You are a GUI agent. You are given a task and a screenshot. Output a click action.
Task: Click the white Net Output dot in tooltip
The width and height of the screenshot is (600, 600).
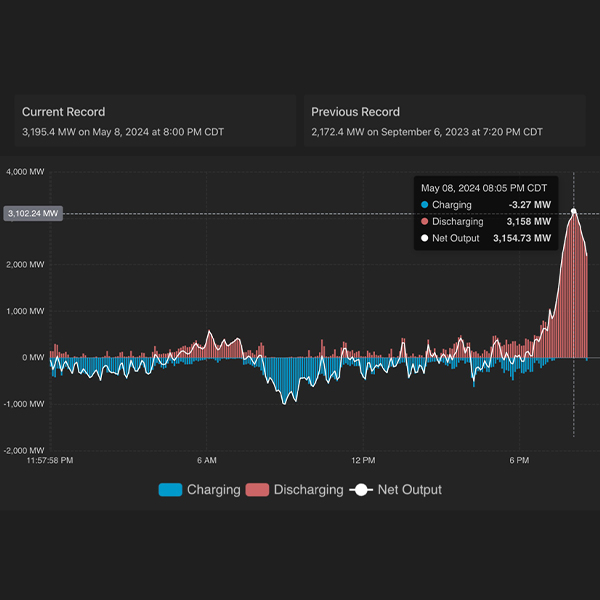tap(424, 239)
